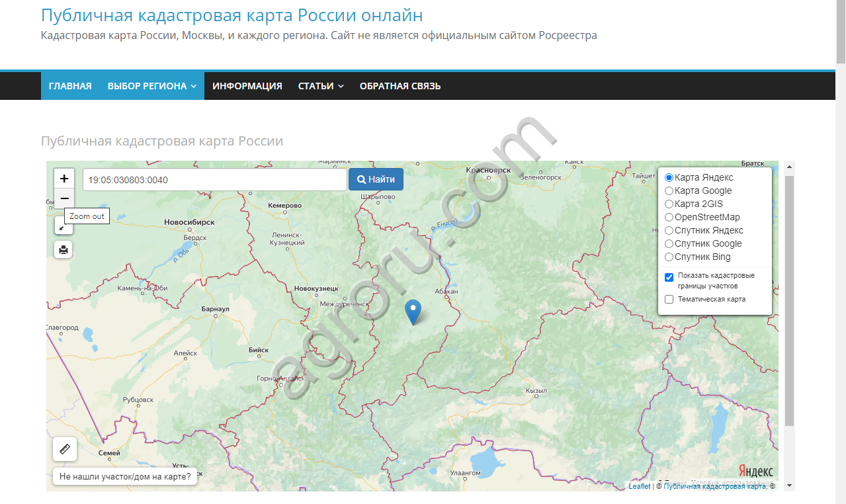Click the Яндекс logo on the map
The image size is (846, 504).
(x=755, y=471)
